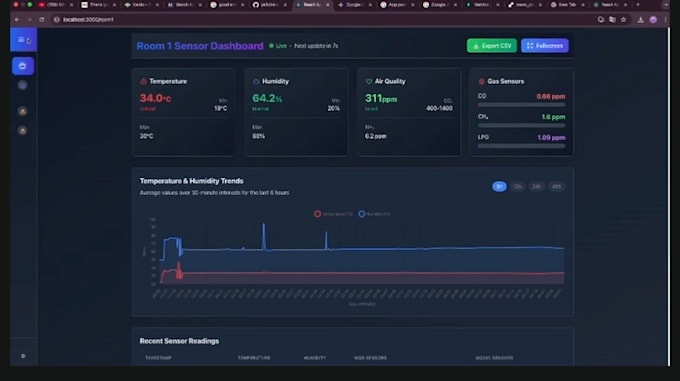Viewport: 680px width, 381px height.
Task: Go back with the browser back arrow
Action: pos(17,20)
